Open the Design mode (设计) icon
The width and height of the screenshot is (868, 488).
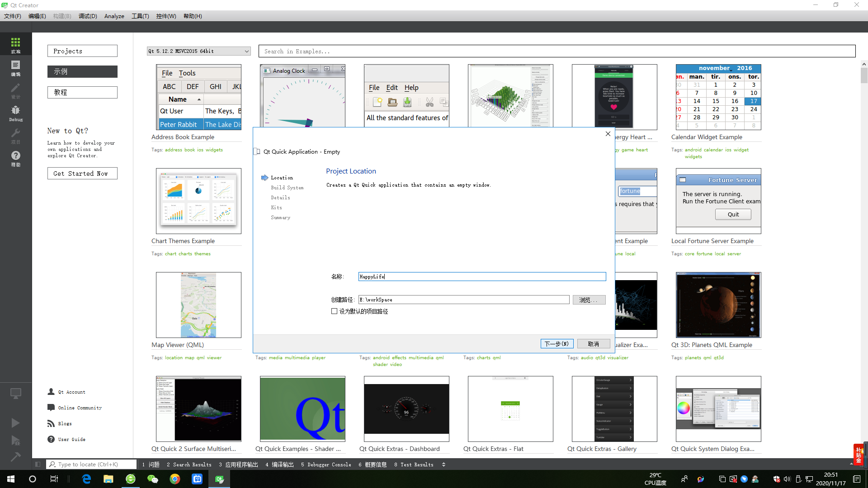(16, 90)
